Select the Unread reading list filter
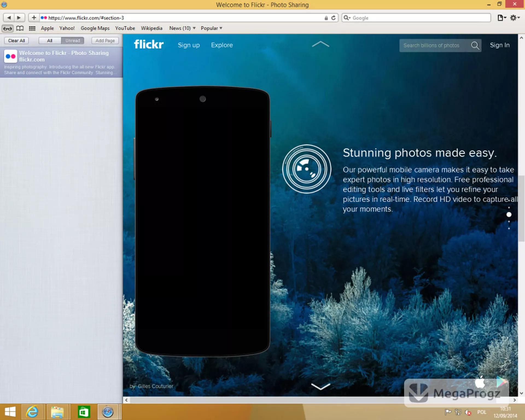 (x=72, y=40)
